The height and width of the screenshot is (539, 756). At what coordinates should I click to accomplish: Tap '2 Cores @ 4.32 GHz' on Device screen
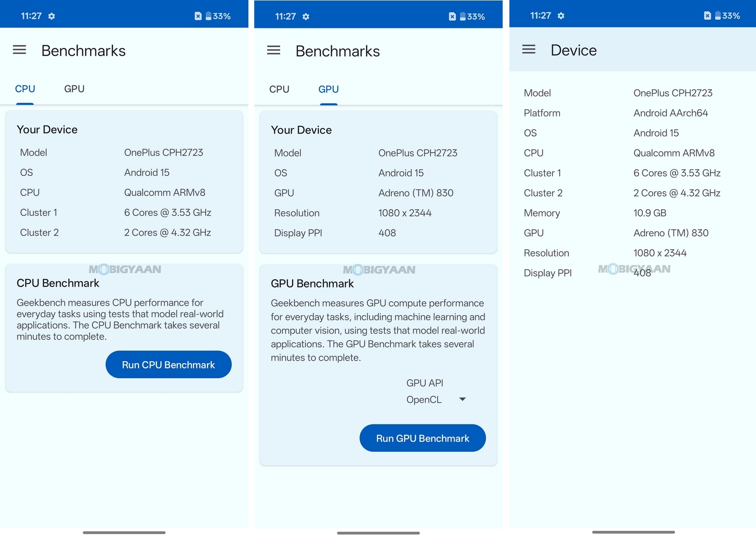pyautogui.click(x=677, y=193)
